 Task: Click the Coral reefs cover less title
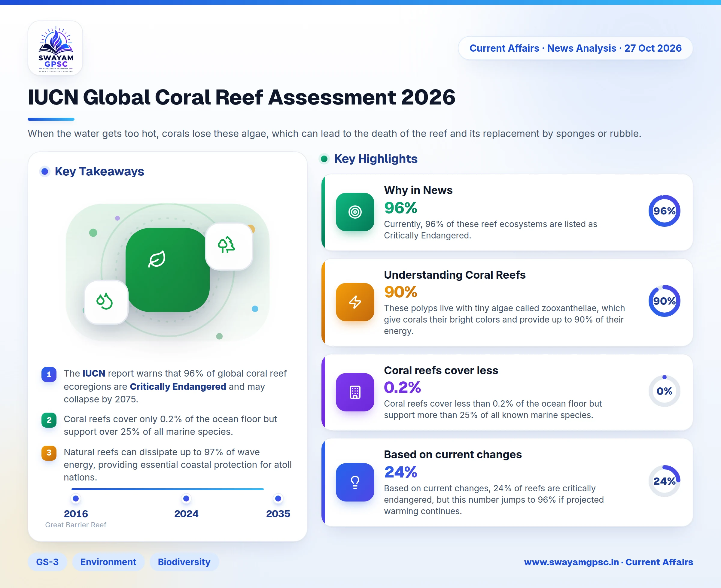point(441,371)
